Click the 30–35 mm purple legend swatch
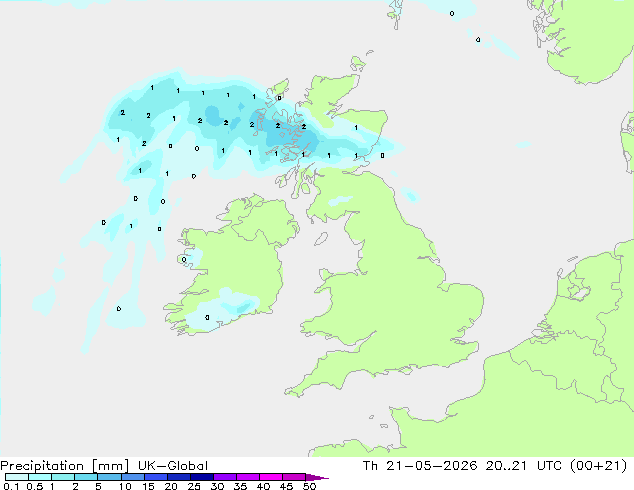The height and width of the screenshot is (490, 634). pos(225,477)
